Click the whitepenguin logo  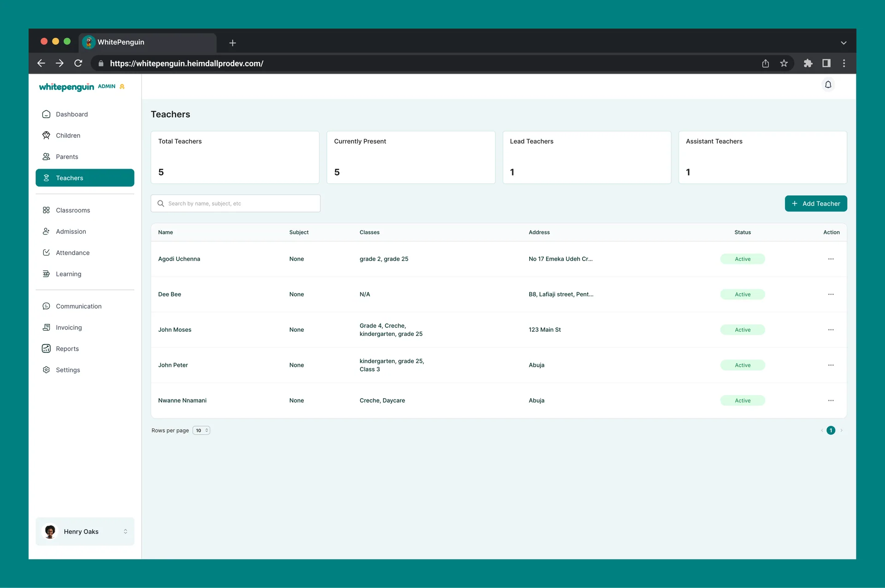66,87
